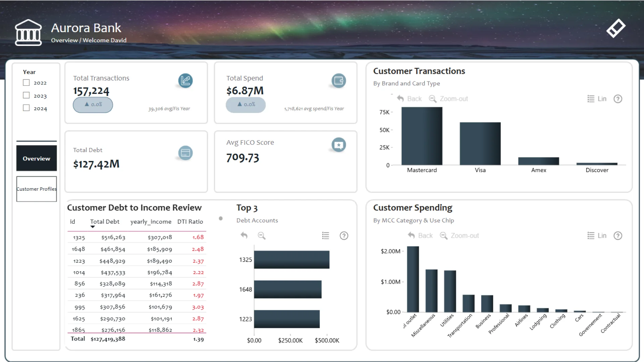Click table row with id 856

point(137,284)
